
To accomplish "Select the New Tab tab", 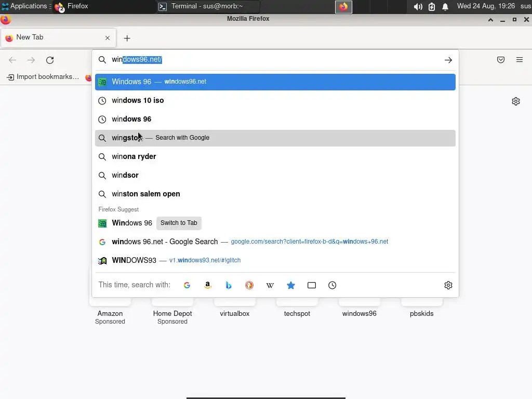I will pyautogui.click(x=58, y=37).
